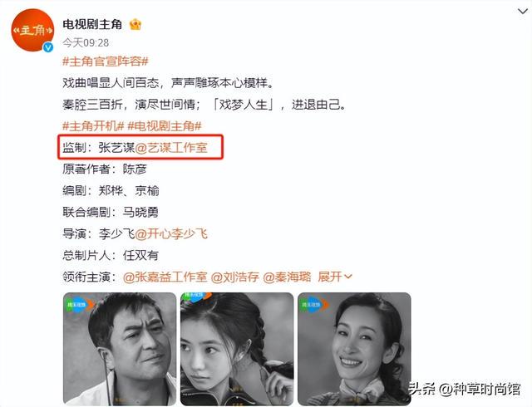Open hashtag #电视剧主角#
Screen dimensions: 532x407
point(165,126)
